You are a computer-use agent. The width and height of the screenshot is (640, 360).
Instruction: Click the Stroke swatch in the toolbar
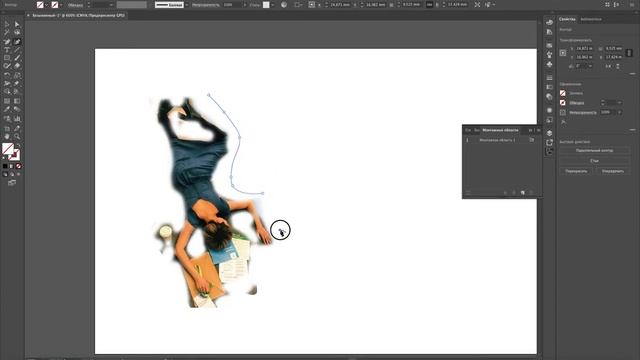[15, 155]
